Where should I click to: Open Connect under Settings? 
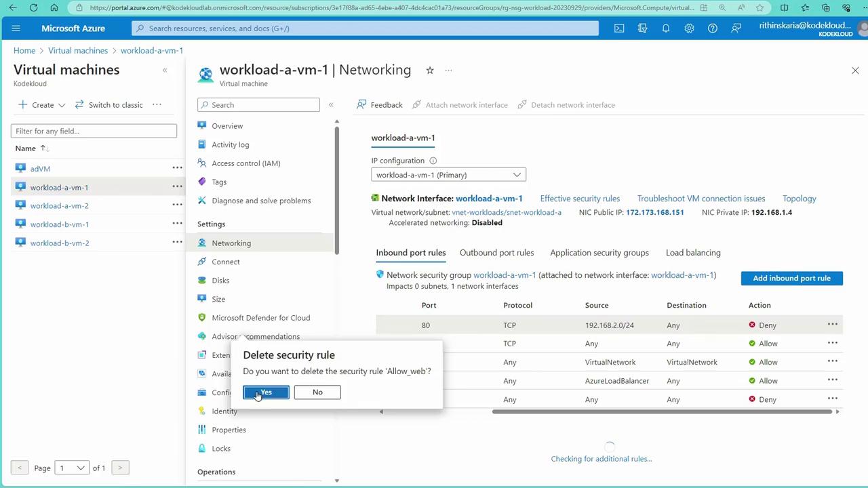pyautogui.click(x=226, y=262)
